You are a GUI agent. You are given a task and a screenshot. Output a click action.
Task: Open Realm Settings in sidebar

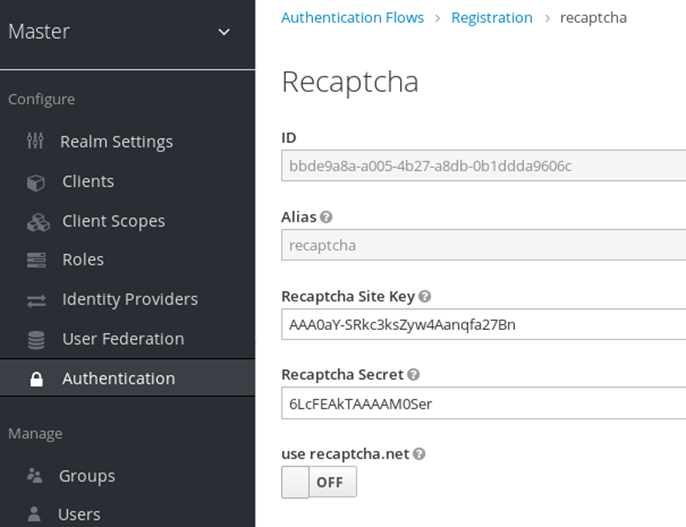[x=116, y=141]
